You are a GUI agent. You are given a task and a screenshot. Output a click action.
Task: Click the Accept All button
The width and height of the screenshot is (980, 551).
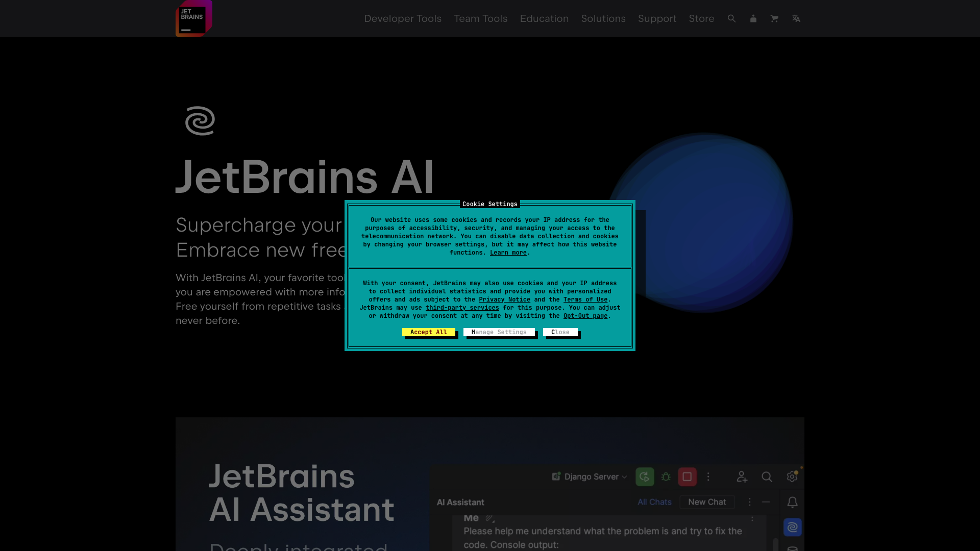(429, 332)
